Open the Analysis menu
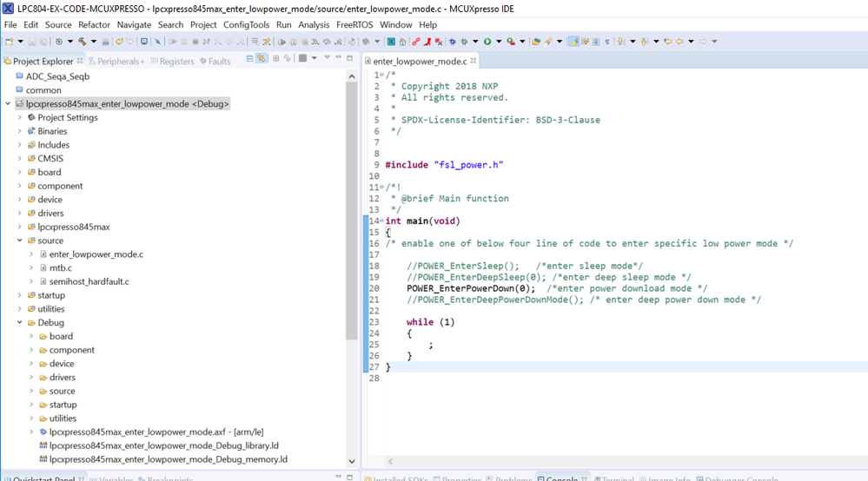868x481 pixels. pyautogui.click(x=314, y=25)
